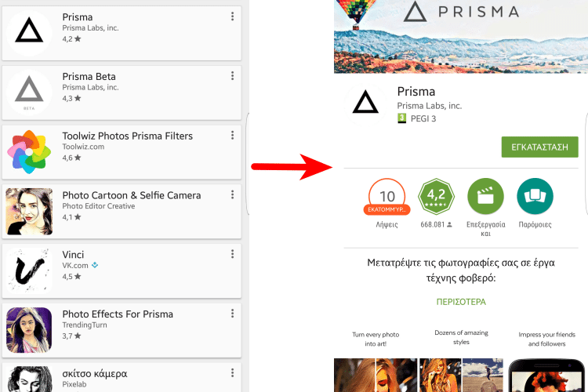Tap the Επεξεργασία category icon
Screen dimensions: 588x392
tap(485, 198)
